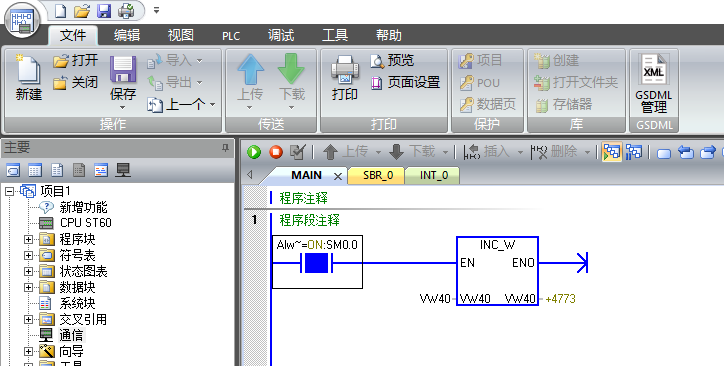724x366 pixels.
Task: Click the New project icon in ribbon
Action: click(x=29, y=78)
